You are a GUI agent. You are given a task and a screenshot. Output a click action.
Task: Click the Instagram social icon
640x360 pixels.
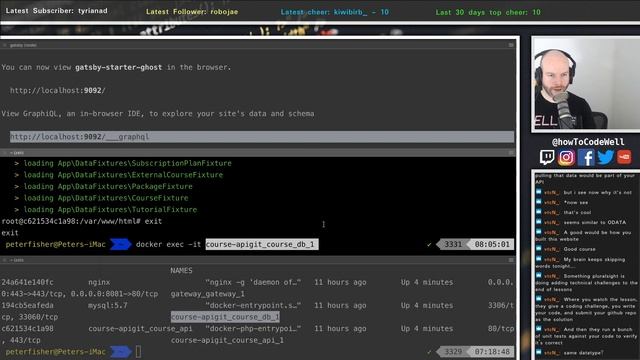(x=566, y=157)
